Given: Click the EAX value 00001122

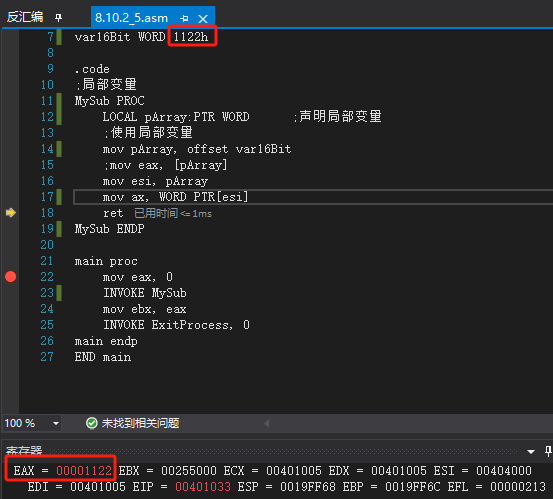Looking at the screenshot, I should [x=84, y=471].
